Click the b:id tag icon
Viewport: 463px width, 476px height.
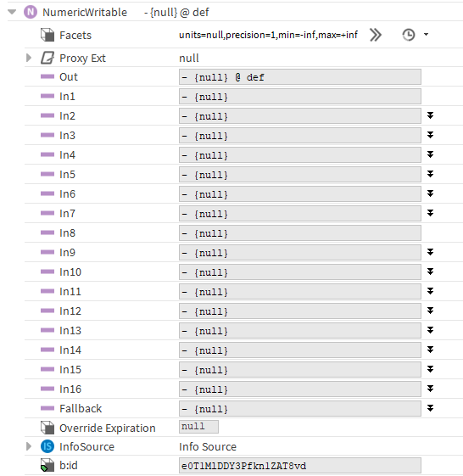click(47, 465)
